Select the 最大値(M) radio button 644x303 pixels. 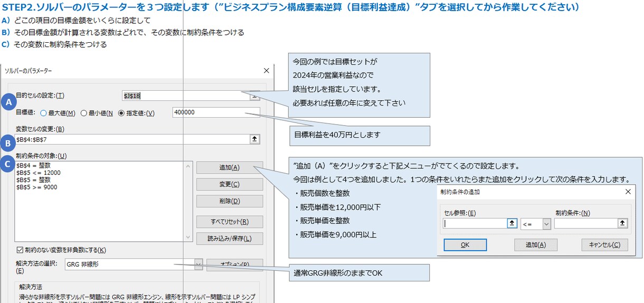[x=44, y=112]
